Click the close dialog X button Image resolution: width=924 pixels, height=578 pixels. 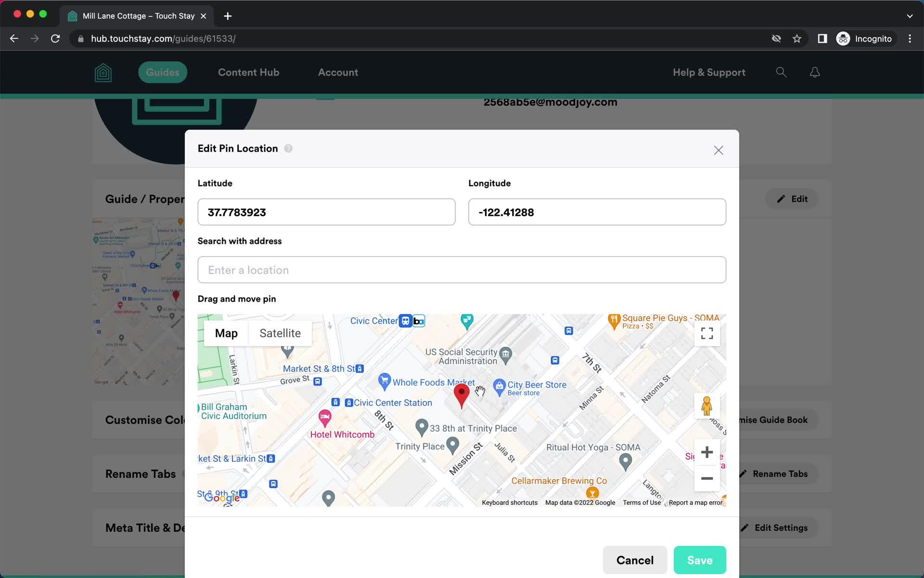click(718, 150)
